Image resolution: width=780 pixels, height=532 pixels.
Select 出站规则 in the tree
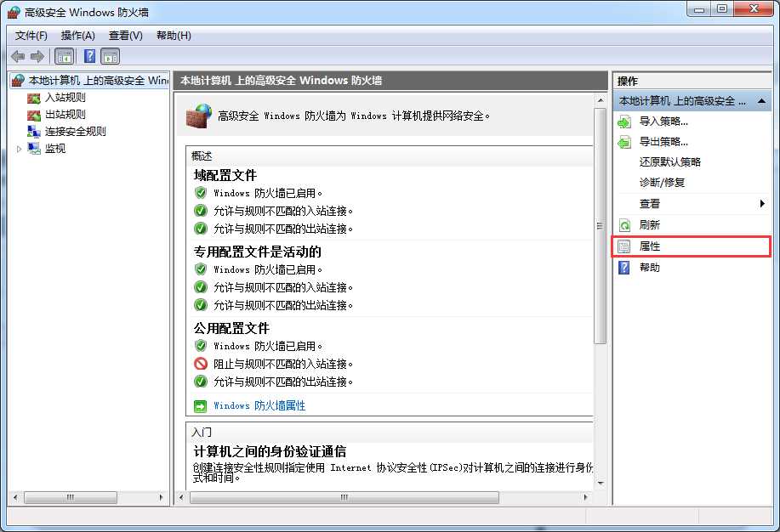coord(65,115)
